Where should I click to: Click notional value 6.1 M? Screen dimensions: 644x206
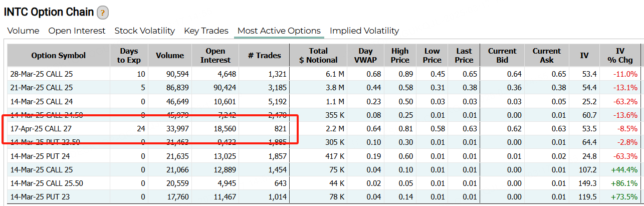335,74
